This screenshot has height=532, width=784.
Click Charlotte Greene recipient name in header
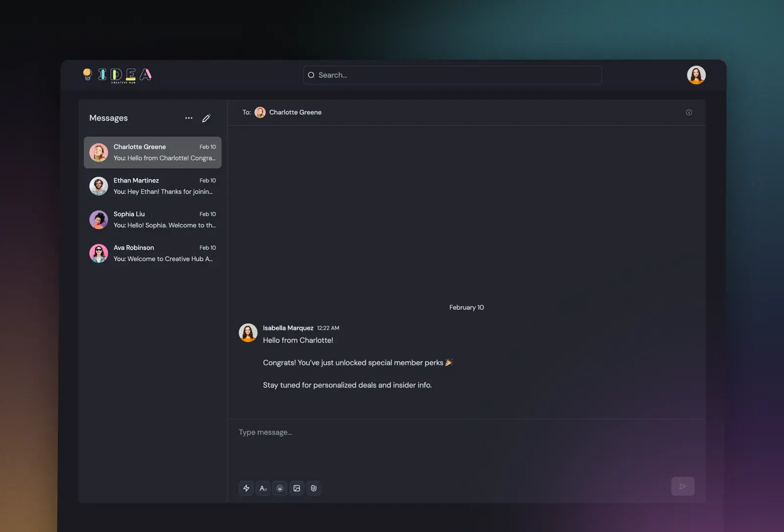(295, 112)
